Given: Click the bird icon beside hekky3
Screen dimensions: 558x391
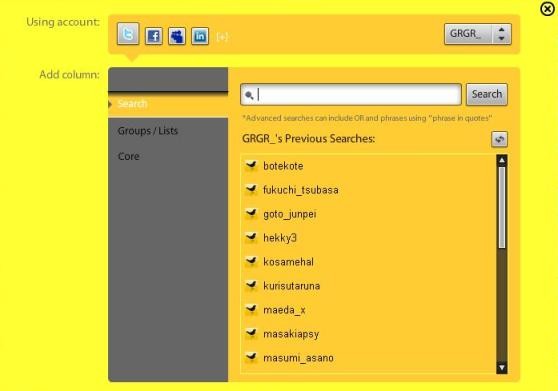Looking at the screenshot, I should tap(251, 237).
